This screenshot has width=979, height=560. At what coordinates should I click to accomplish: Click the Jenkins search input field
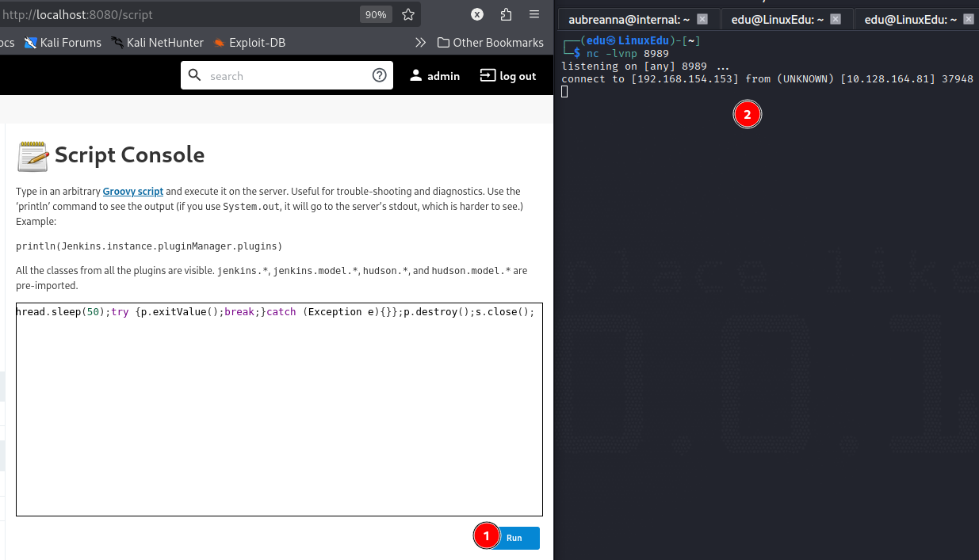pyautogui.click(x=287, y=76)
